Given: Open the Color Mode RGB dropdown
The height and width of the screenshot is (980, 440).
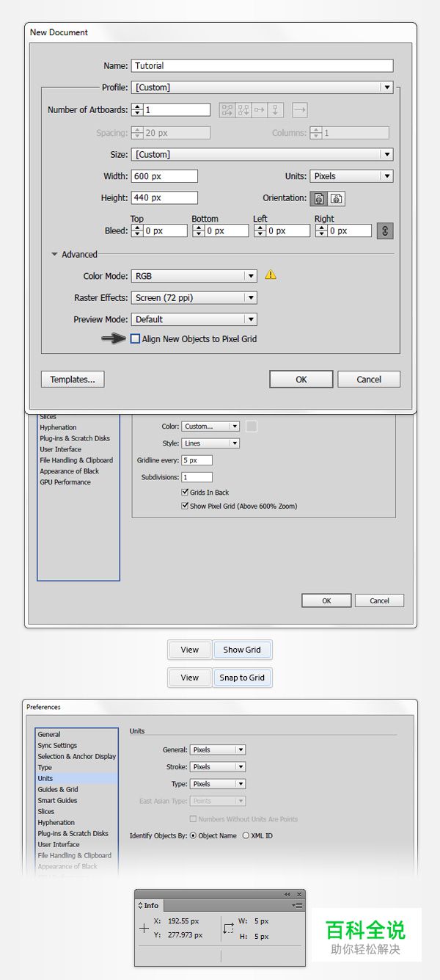Looking at the screenshot, I should click(x=194, y=276).
